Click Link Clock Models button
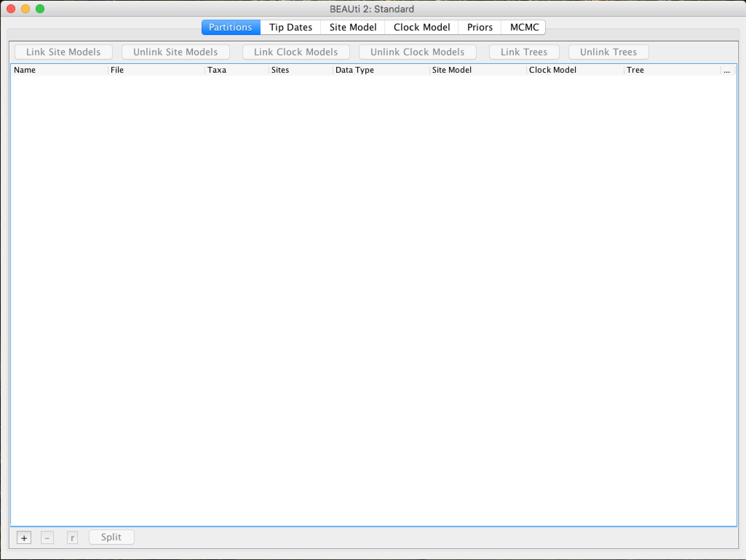Screen dimensions: 746x560 (296, 52)
